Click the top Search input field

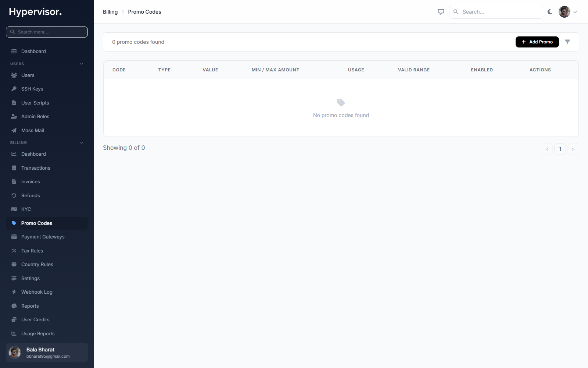point(496,12)
